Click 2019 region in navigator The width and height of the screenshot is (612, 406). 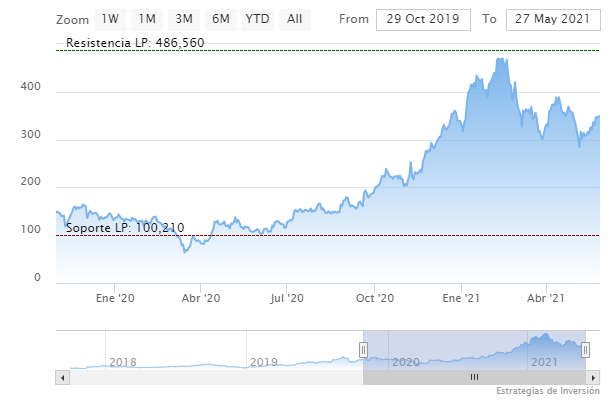[263, 361]
